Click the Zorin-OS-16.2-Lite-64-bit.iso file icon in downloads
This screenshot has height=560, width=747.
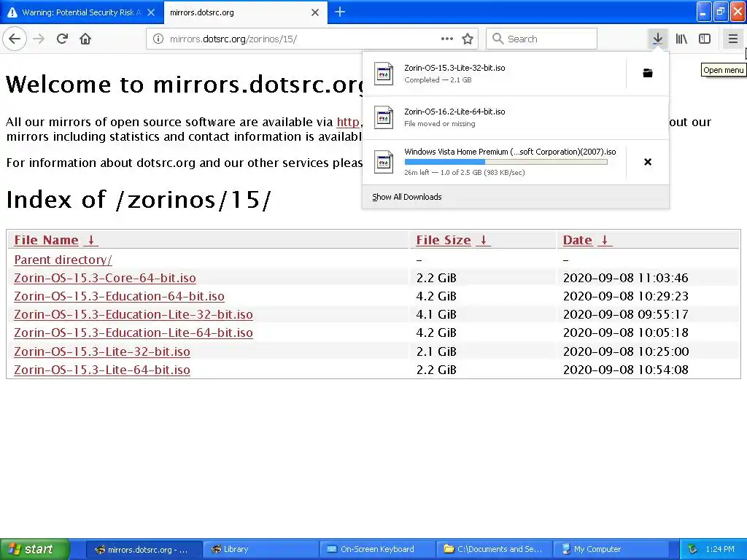(384, 117)
